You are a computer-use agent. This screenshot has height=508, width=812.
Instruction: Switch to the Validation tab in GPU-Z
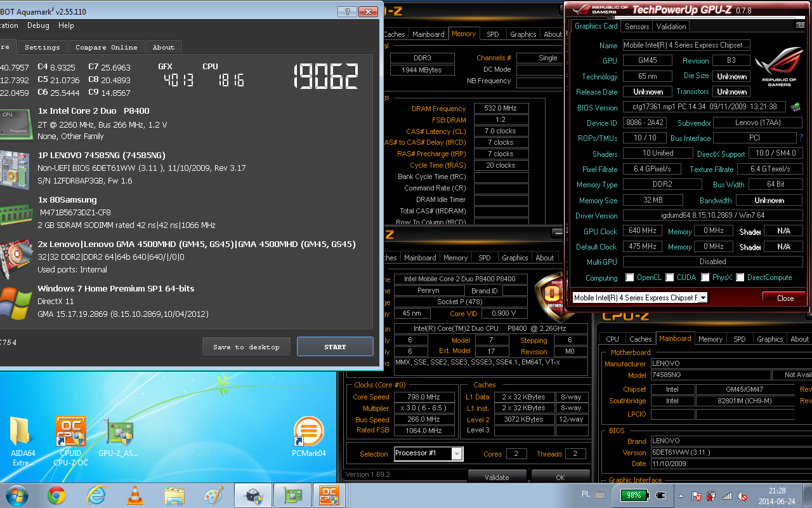click(671, 27)
